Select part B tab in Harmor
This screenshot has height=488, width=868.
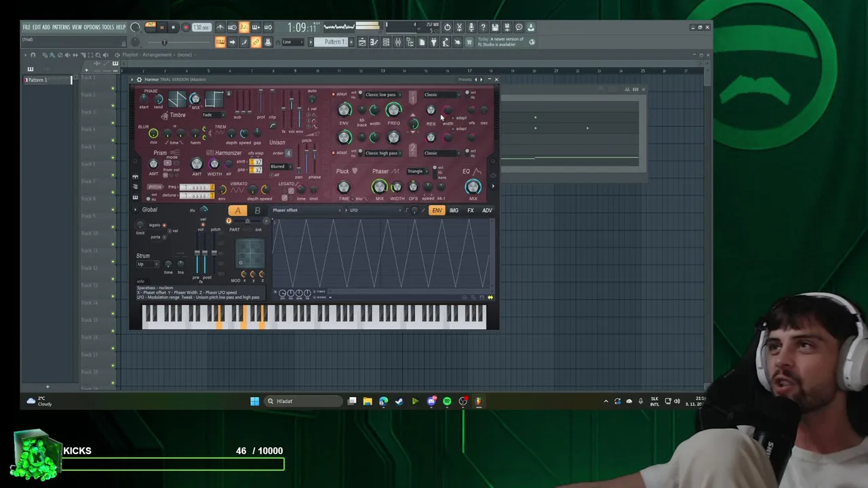tap(257, 211)
